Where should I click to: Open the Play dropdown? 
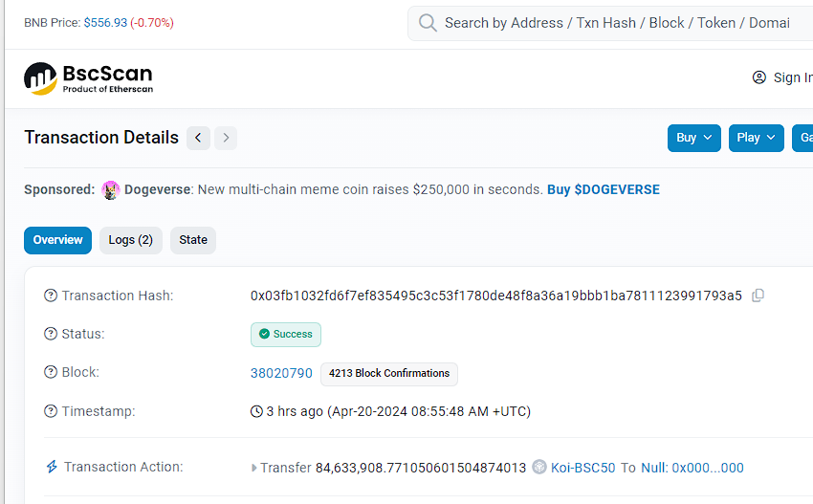(x=756, y=138)
